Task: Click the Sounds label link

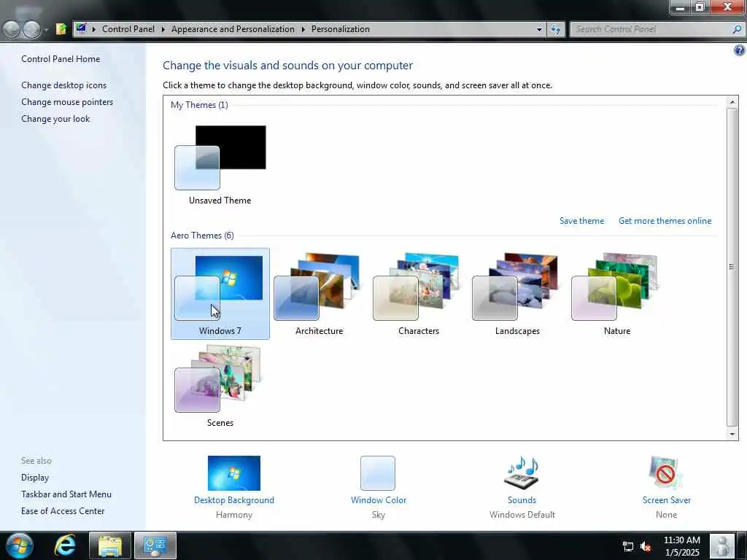Action: coord(522,500)
